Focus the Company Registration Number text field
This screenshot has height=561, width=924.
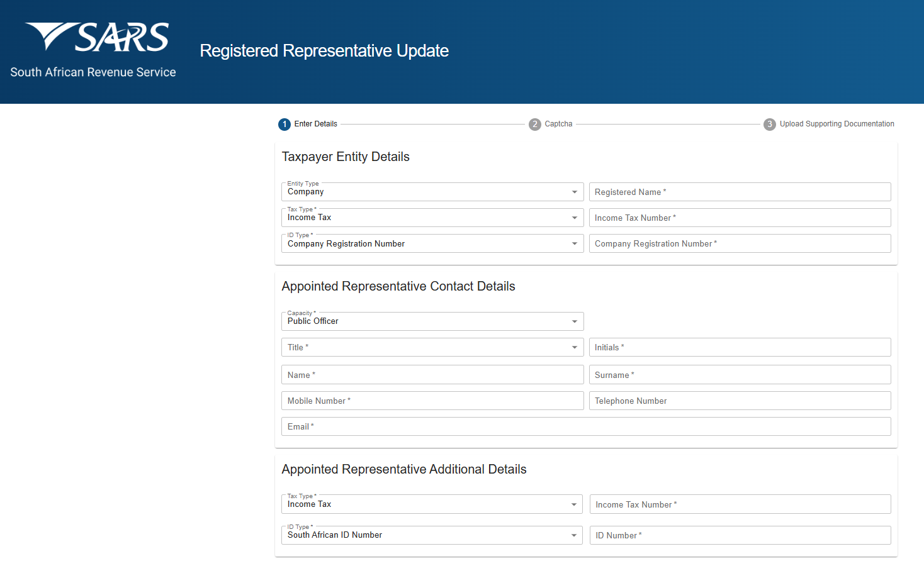tap(740, 244)
